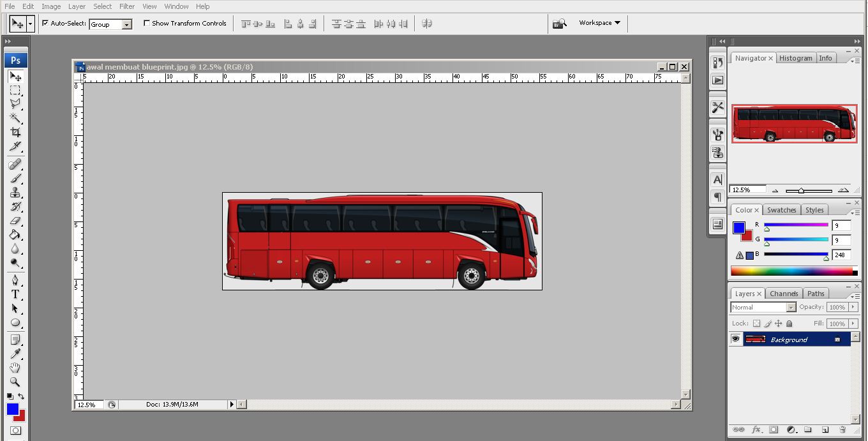
Task: Create a new layer in Layers panel
Action: click(825, 430)
